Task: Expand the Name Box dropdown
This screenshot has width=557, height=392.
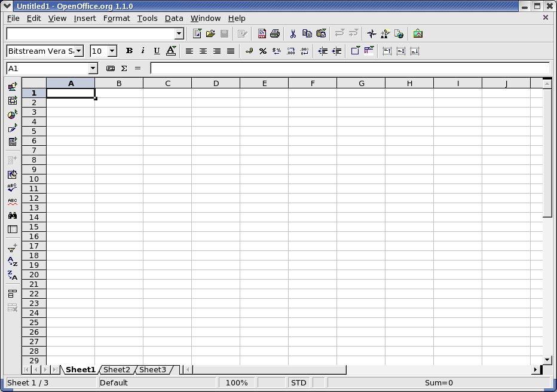Action: pos(93,68)
